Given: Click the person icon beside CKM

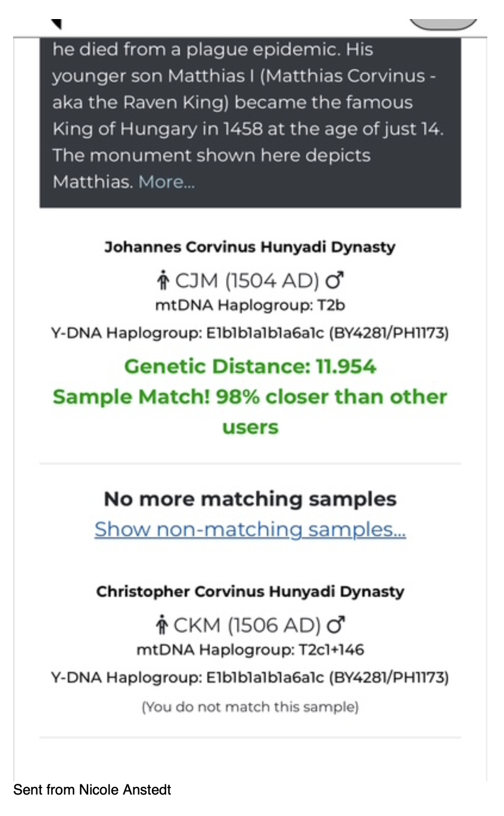Looking at the screenshot, I should 161,625.
